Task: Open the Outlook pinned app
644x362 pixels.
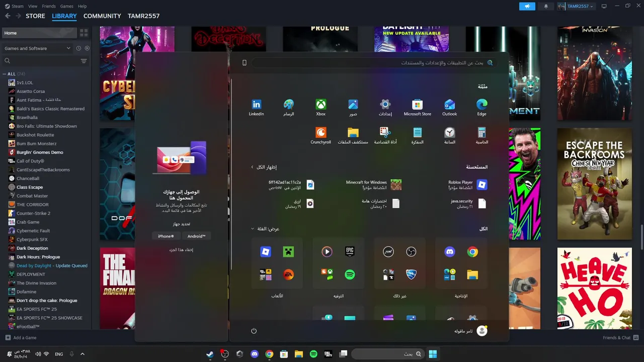Action: 450,108
